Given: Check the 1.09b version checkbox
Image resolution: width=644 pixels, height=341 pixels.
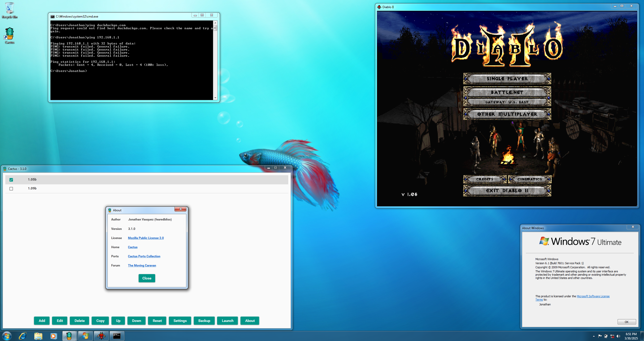Looking at the screenshot, I should coord(11,189).
